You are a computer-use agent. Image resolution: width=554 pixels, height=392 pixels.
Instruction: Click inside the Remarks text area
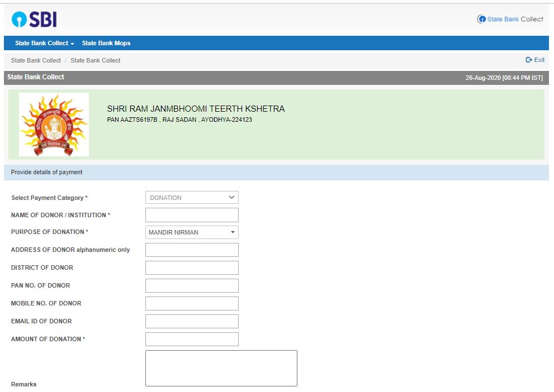221,368
